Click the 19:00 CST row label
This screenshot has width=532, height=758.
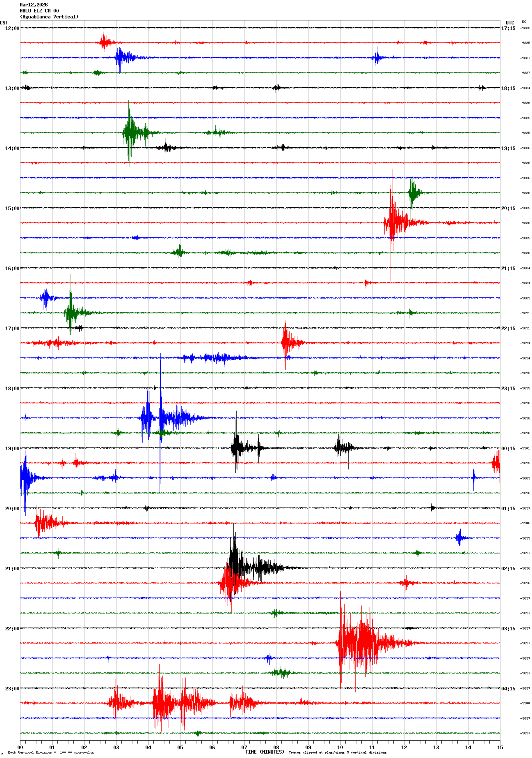tap(12, 449)
